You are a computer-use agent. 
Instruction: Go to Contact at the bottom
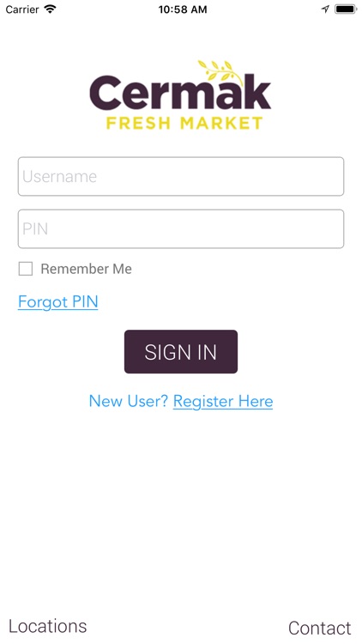pyautogui.click(x=320, y=628)
